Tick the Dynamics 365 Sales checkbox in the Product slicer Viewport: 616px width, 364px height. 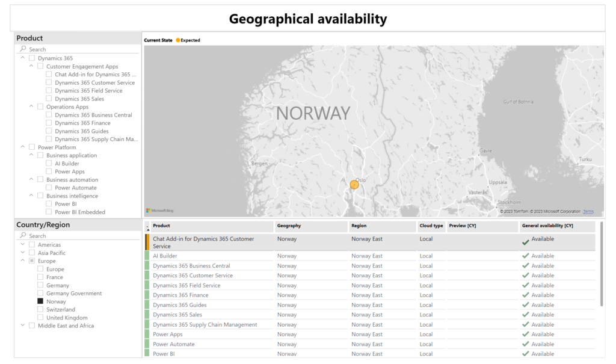[x=49, y=99]
